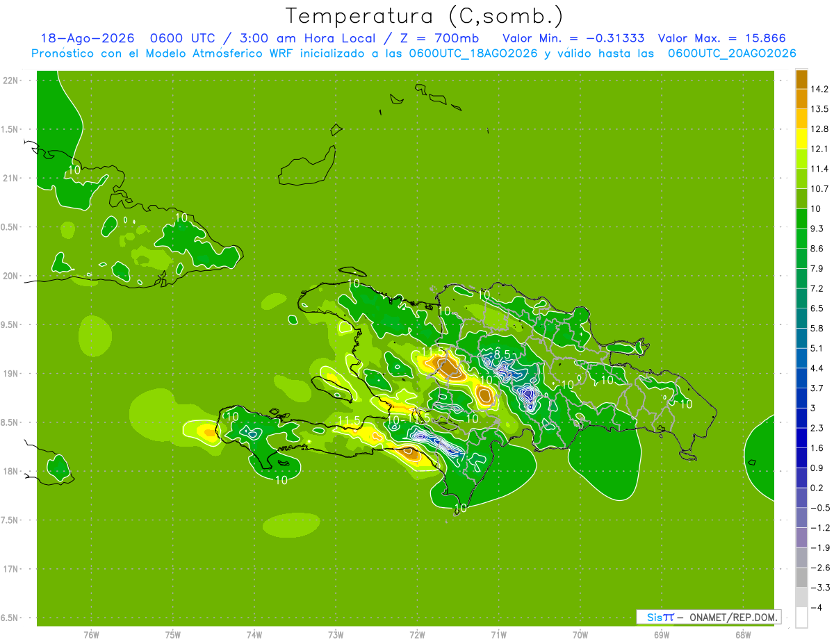Click the "0600UTC_18AGO2026" initialization text
Screen dimensions: 834x644
[x=473, y=53]
